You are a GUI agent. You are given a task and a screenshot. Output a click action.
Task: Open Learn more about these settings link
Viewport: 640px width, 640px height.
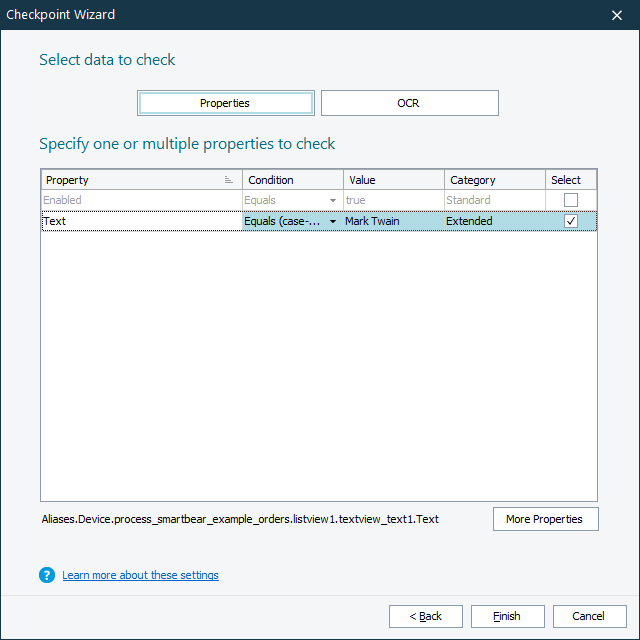coord(140,575)
